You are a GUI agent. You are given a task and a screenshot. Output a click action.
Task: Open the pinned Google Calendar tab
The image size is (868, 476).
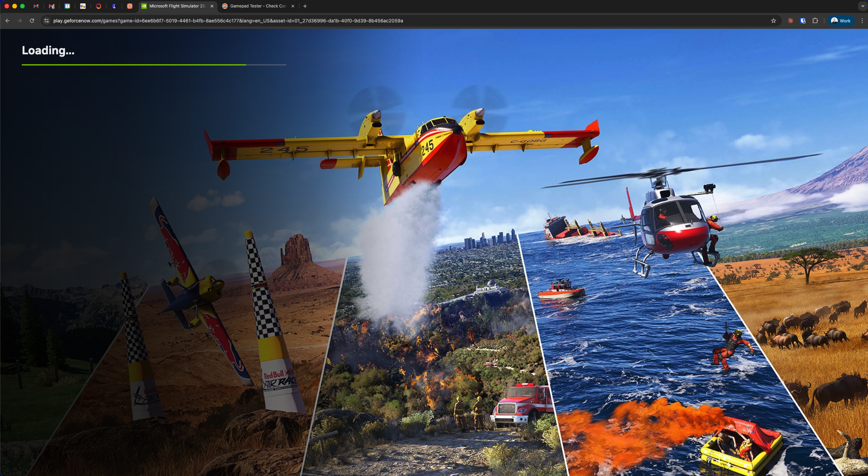(67, 6)
